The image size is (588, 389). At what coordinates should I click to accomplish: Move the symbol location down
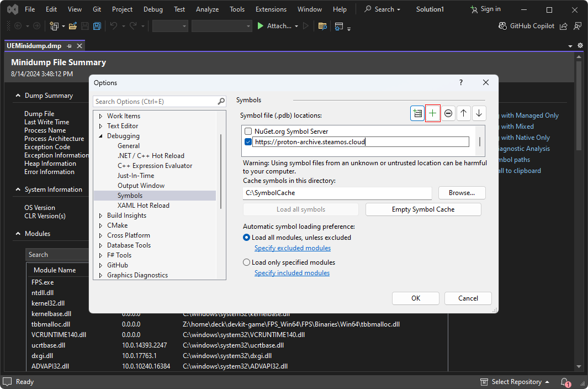(479, 113)
